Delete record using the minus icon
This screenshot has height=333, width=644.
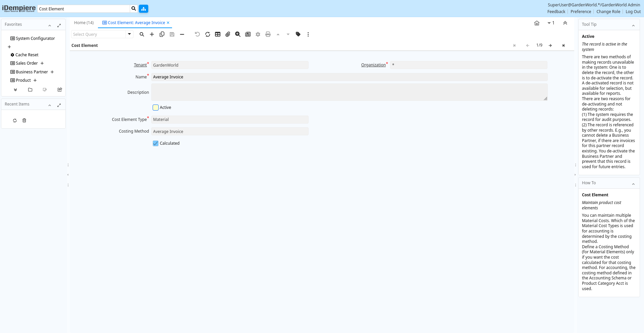tap(182, 34)
